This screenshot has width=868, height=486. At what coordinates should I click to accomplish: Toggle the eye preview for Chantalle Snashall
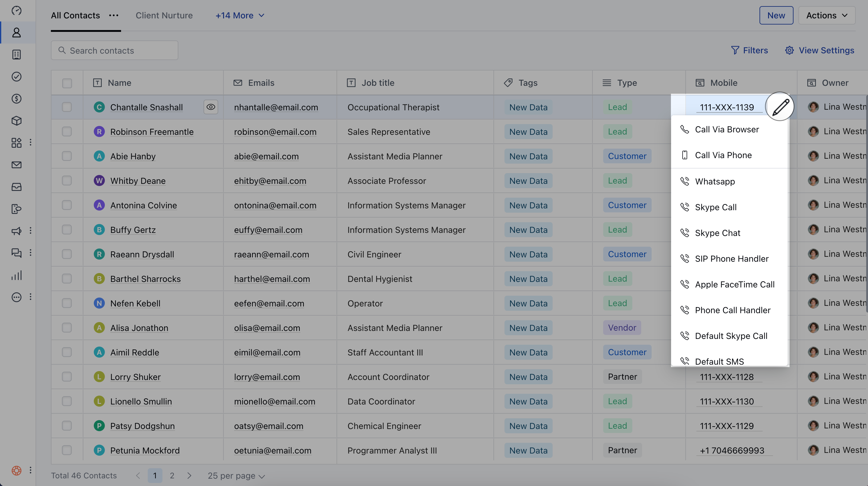tap(211, 107)
